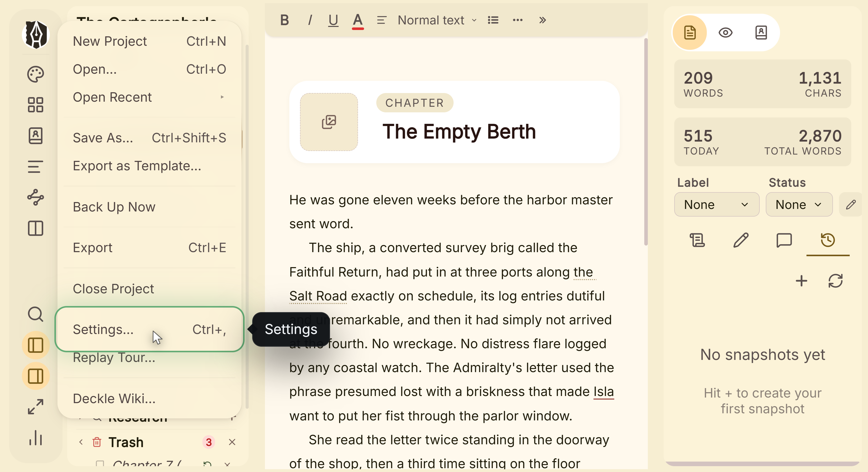Click the chapter title The Empty Berth

click(459, 131)
